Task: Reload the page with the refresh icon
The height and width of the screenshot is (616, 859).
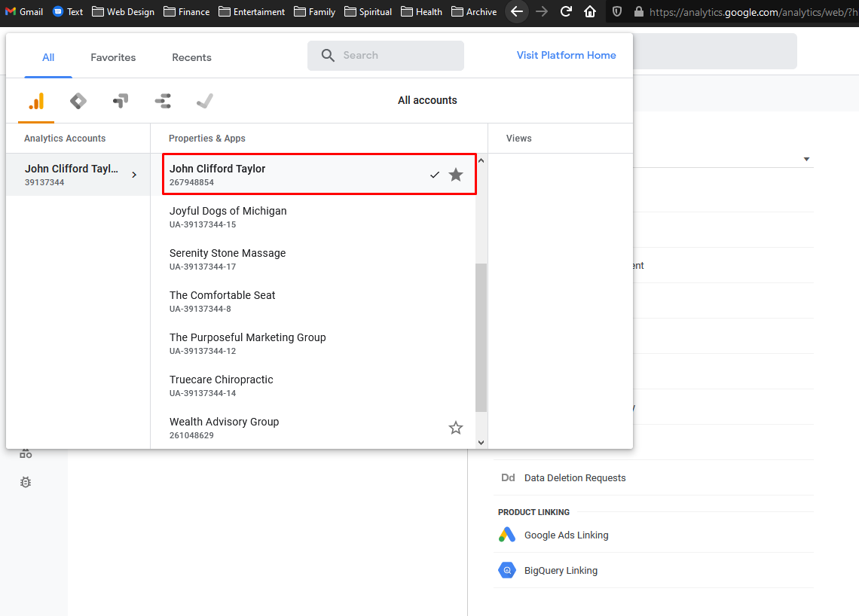Action: [566, 11]
